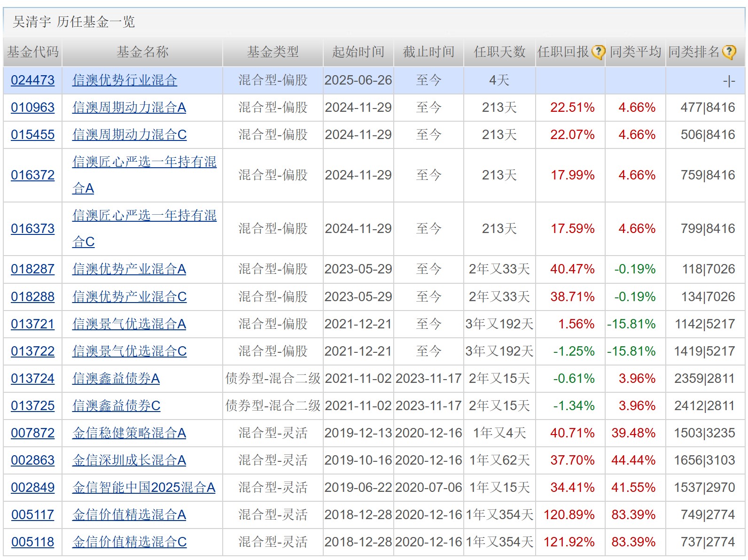Select return value 40.47%
Image resolution: width=748 pixels, height=560 pixels.
click(572, 269)
